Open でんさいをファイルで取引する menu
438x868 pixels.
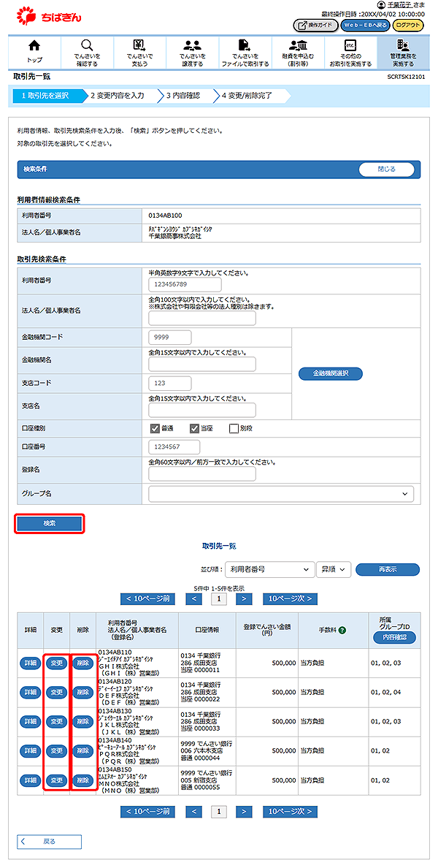tap(245, 53)
